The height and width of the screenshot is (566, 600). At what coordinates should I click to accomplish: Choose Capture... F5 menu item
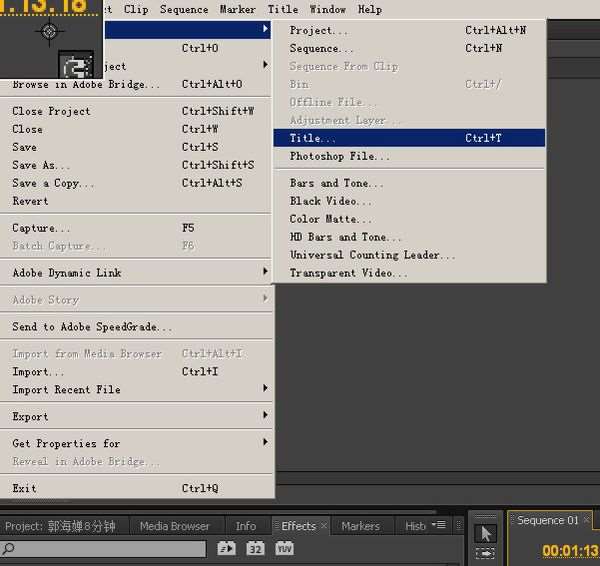[x=135, y=228]
